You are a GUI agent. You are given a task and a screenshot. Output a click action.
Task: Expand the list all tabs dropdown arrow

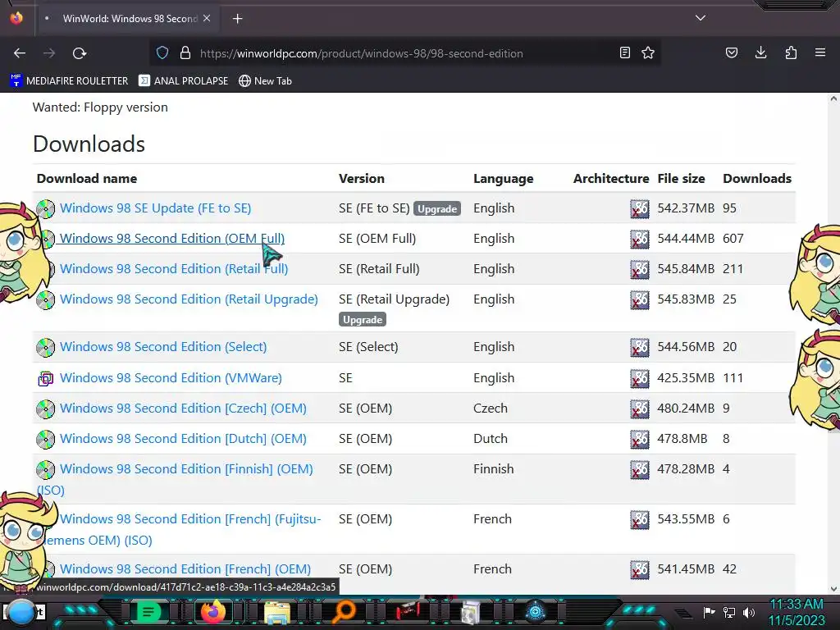click(701, 18)
